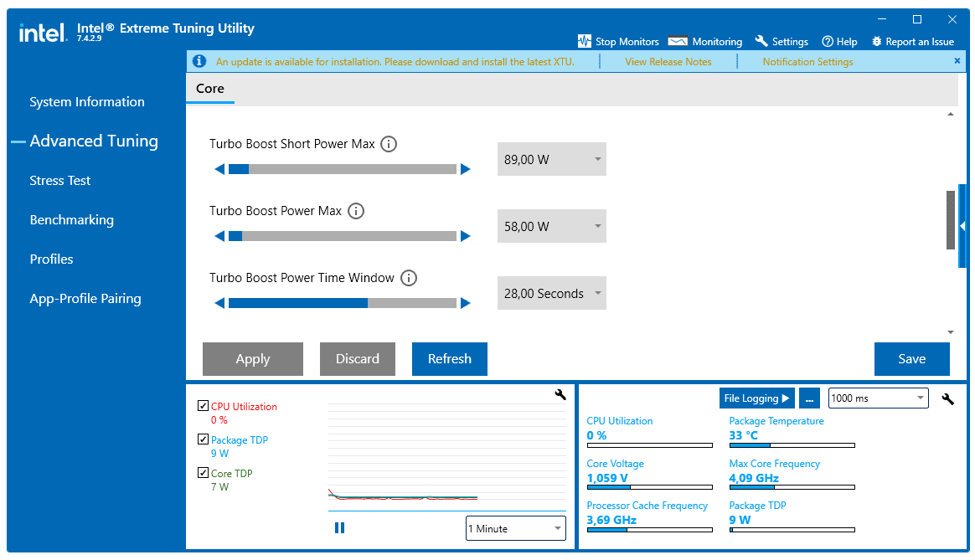Image resolution: width=975 pixels, height=560 pixels.
Task: Click scroll down arrow in tuning pane
Action: [950, 332]
